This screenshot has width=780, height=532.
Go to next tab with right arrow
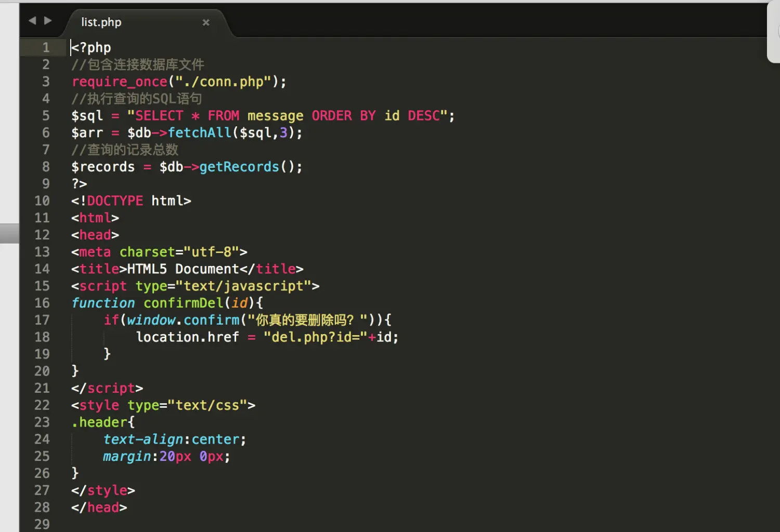[48, 20]
